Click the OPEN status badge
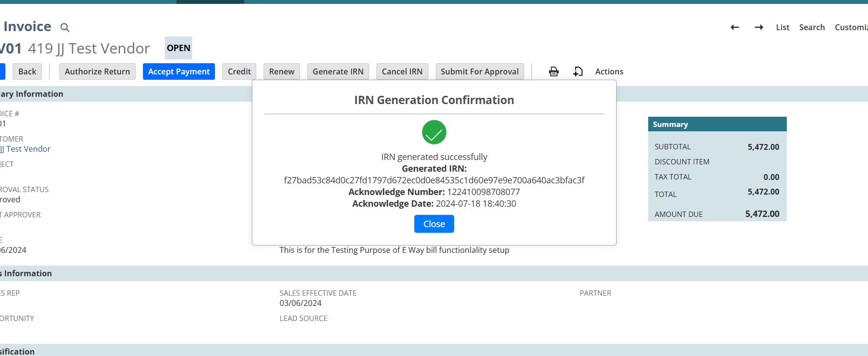The image size is (868, 356). pyautogui.click(x=178, y=48)
